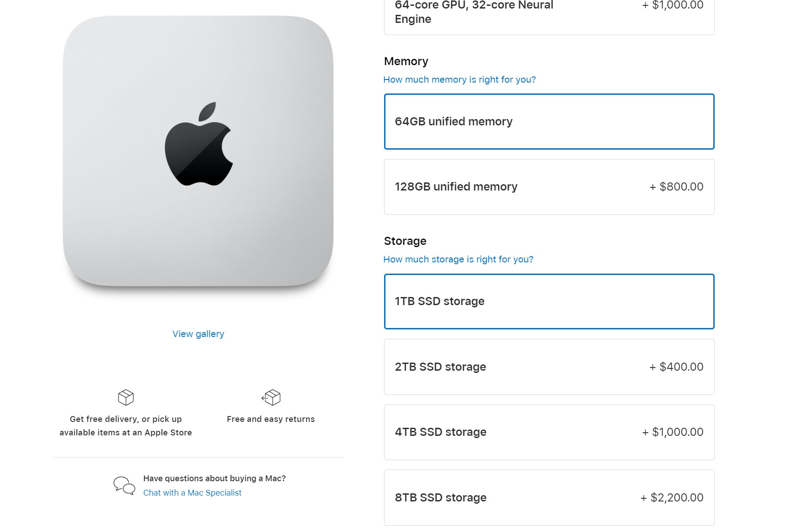This screenshot has height=532, width=792.
Task: Click the + $800.00 memory upgrade price
Action: tap(676, 187)
